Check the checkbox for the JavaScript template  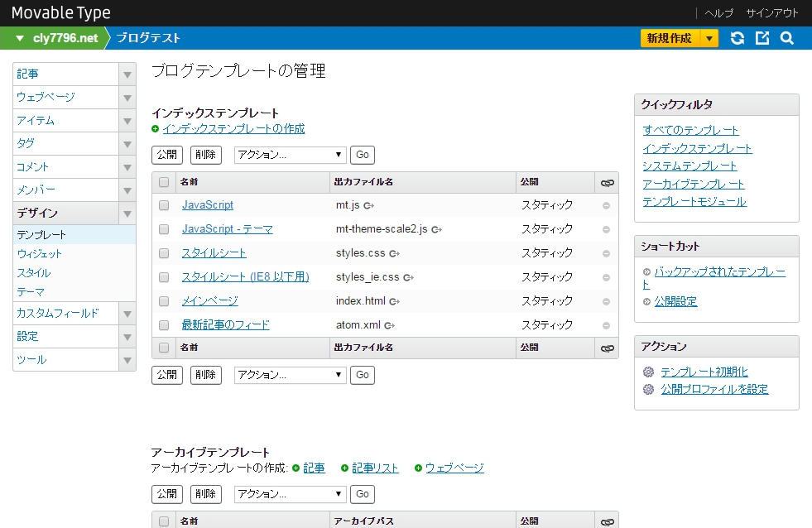pos(163,205)
